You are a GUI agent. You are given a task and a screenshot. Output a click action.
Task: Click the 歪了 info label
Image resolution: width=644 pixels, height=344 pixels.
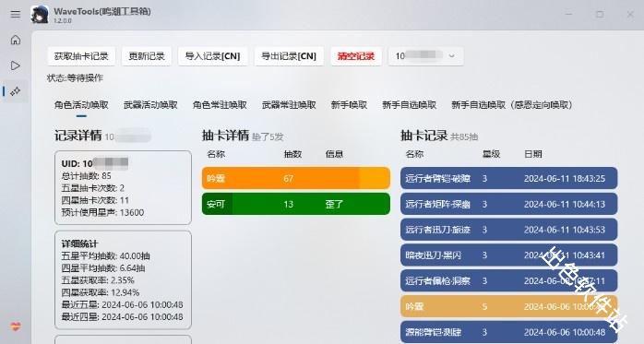[334, 204]
